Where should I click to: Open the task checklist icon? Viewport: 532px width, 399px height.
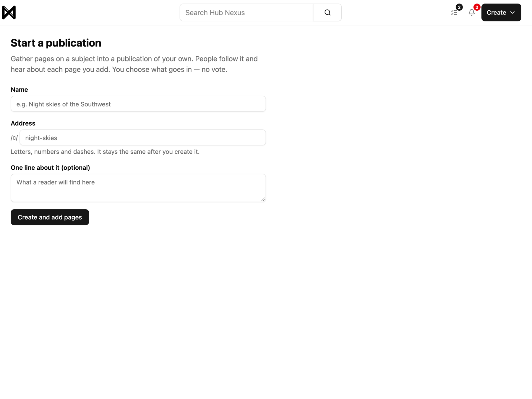[x=454, y=12]
